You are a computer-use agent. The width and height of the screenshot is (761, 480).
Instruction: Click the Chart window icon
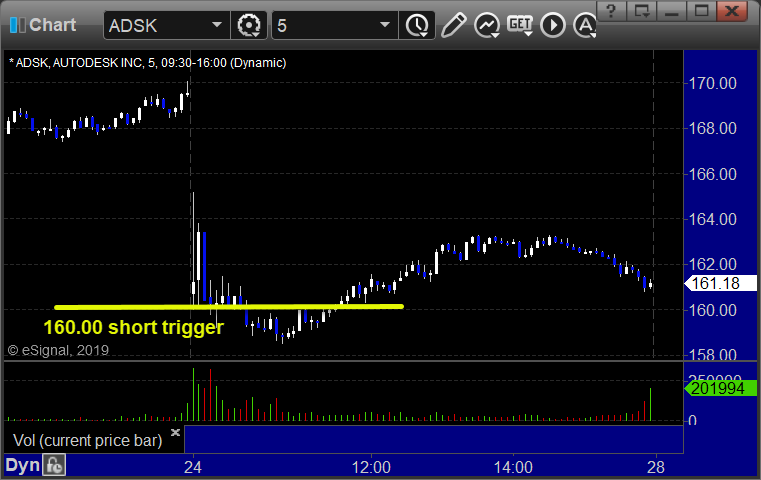click(17, 25)
